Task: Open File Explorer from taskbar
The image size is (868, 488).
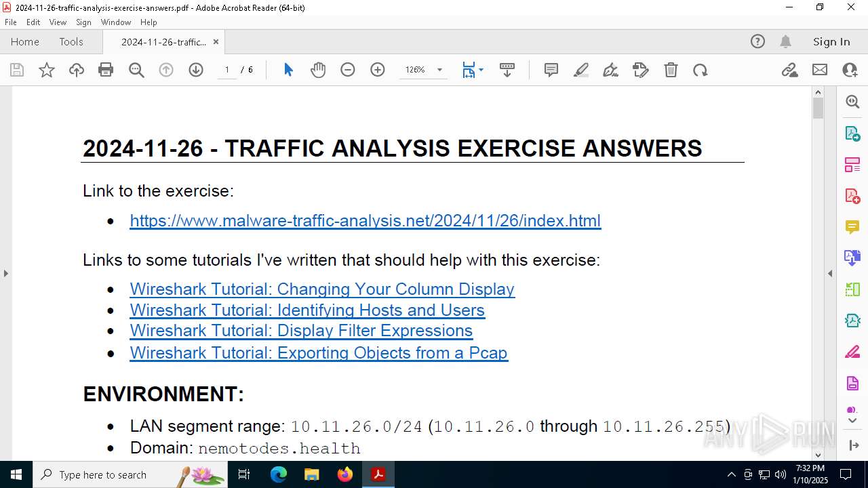Action: 312,474
